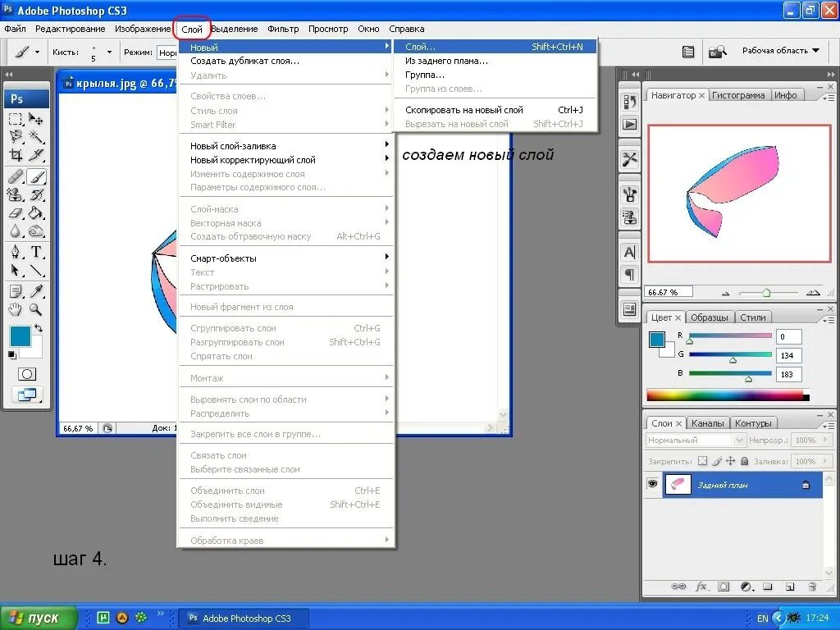Open the tool preset picker arrow

pos(37,52)
